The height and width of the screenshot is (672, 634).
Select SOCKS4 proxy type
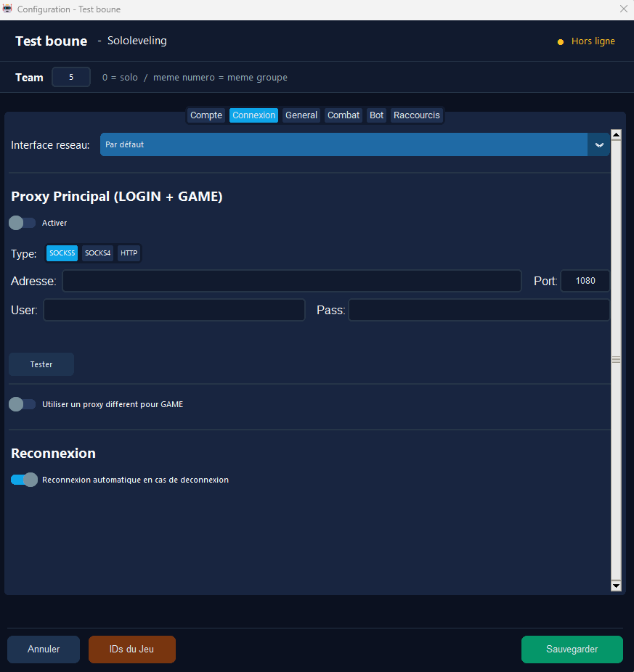(97, 253)
